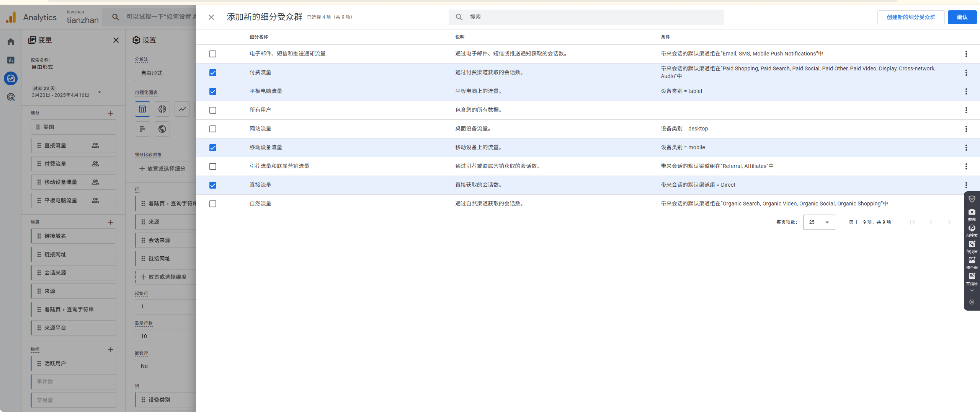The width and height of the screenshot is (980, 412).
Task: Open more options for 所有用户 row
Action: (966, 110)
